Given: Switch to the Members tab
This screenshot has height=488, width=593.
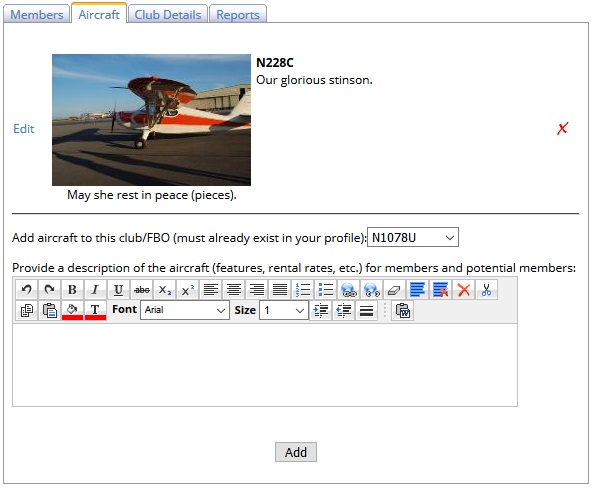Looking at the screenshot, I should [37, 14].
